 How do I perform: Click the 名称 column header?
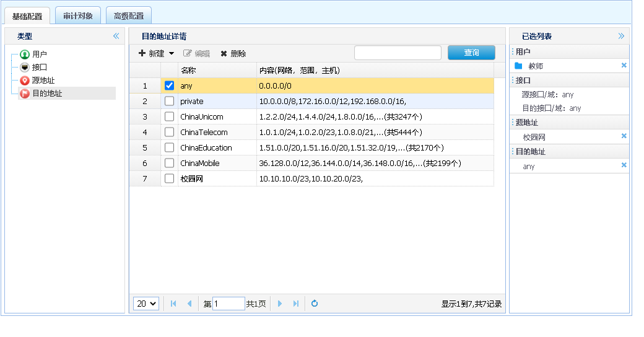217,70
